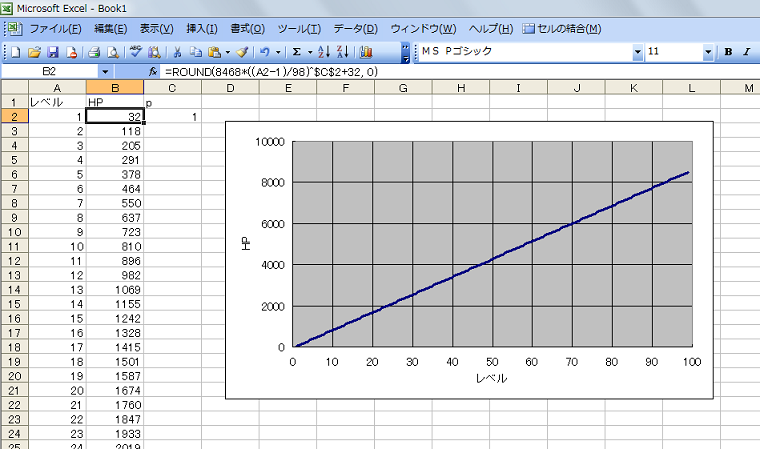Click the Name Box showing B2
Image resolution: width=760 pixels, height=449 pixels.
[49, 72]
